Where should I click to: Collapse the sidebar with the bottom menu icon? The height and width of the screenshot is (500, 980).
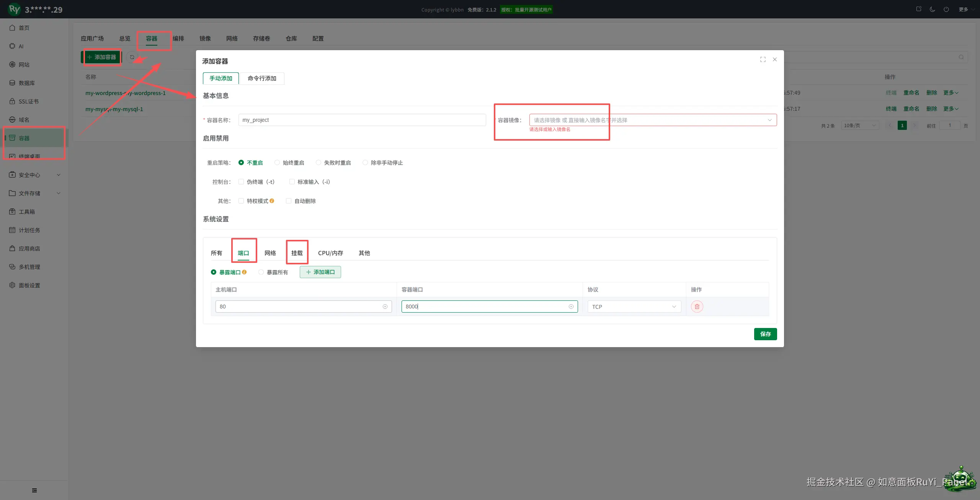pos(34,490)
